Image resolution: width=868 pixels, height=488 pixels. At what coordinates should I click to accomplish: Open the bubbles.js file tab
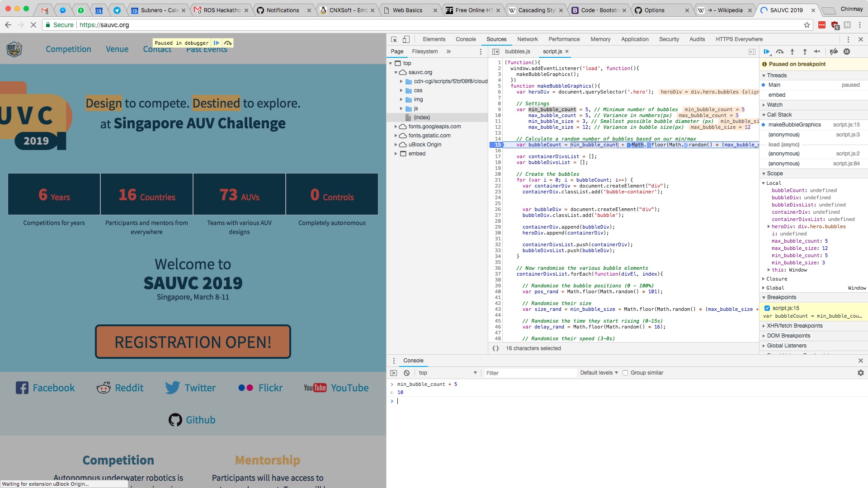517,52
